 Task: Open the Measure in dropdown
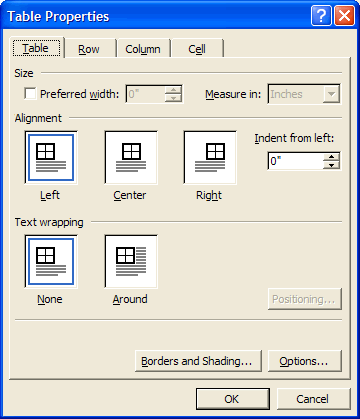pyautogui.click(x=331, y=94)
